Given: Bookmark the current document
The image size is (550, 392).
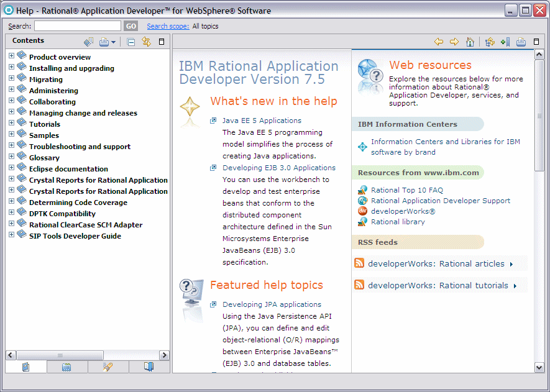Looking at the screenshot, I should pyautogui.click(x=505, y=42).
